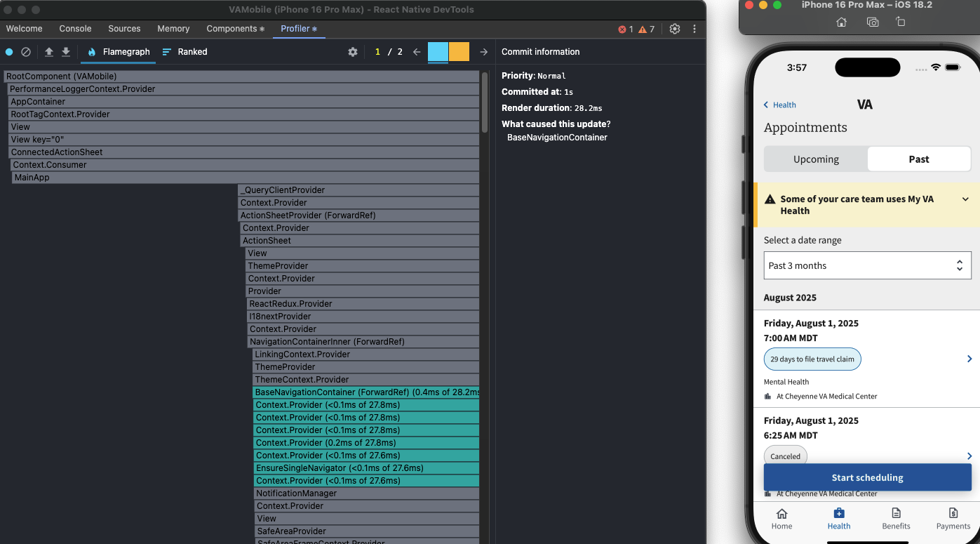Open the Past 3 months date picker
This screenshot has width=980, height=544.
pyautogui.click(x=867, y=265)
